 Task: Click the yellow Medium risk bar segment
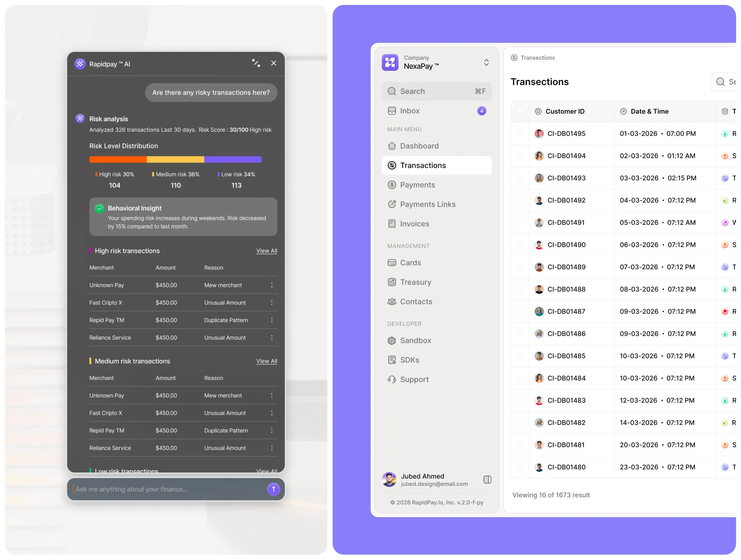(x=175, y=159)
